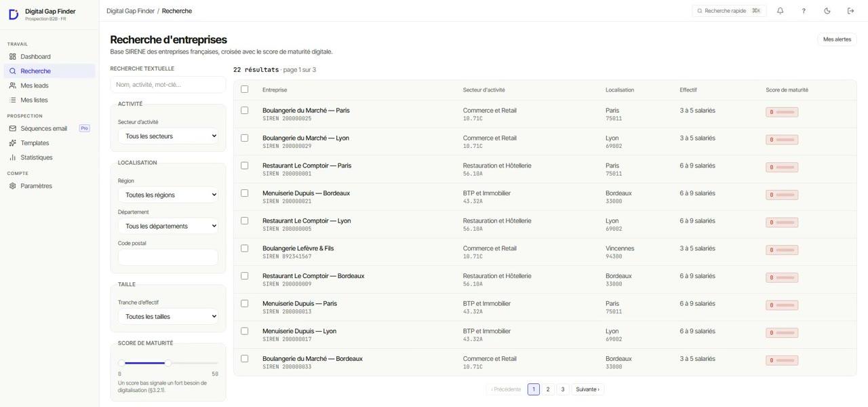Open the help question mark icon
The height and width of the screenshot is (407, 868).
tap(804, 11)
